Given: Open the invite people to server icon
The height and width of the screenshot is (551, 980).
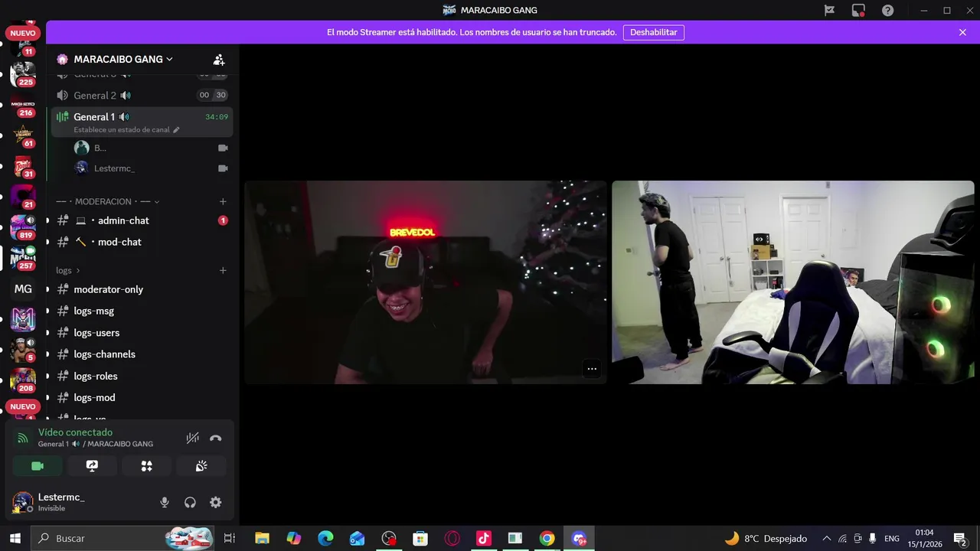Looking at the screenshot, I should [x=219, y=60].
